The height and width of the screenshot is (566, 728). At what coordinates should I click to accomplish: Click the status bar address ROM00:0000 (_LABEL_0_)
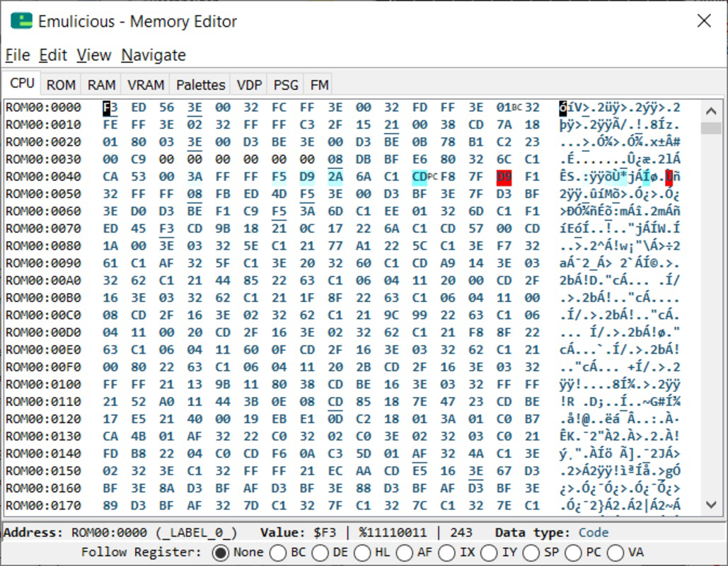click(x=154, y=533)
